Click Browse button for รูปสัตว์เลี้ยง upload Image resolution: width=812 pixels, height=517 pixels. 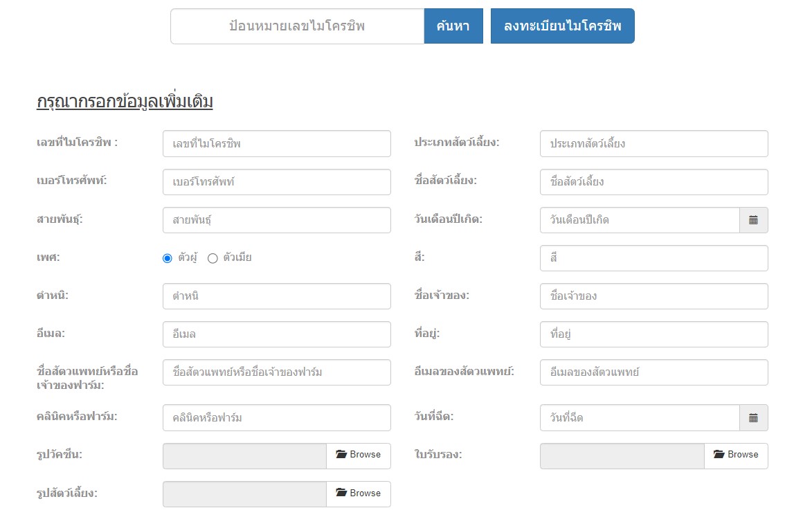(x=358, y=493)
